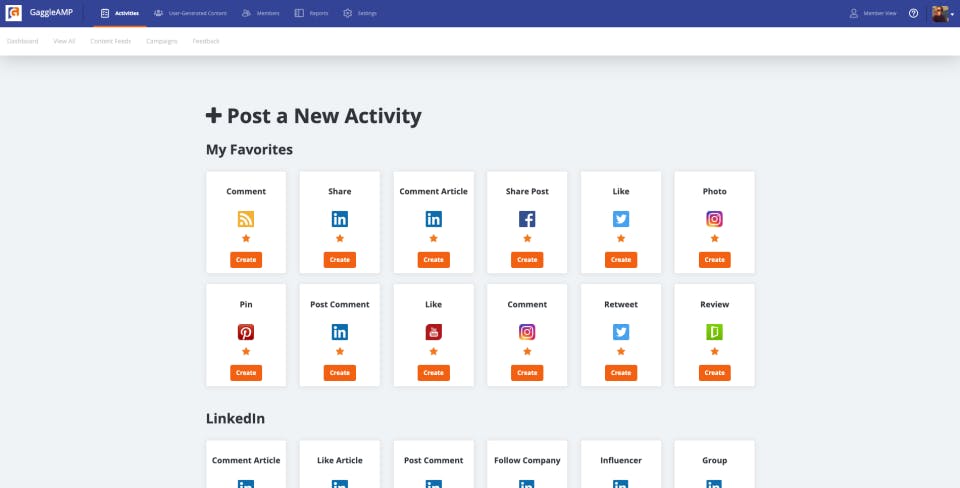Click the Photo card title
This screenshot has height=488, width=960.
714,191
